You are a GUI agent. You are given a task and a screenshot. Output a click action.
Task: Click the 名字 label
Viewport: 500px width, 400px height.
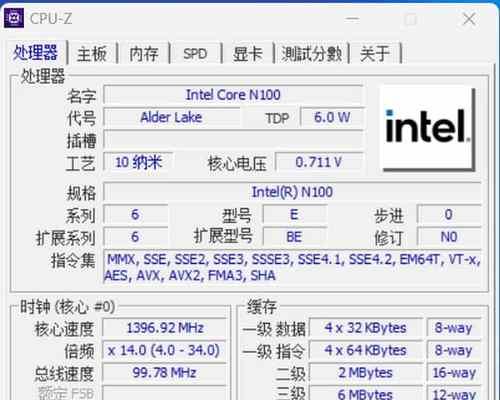click(x=81, y=96)
